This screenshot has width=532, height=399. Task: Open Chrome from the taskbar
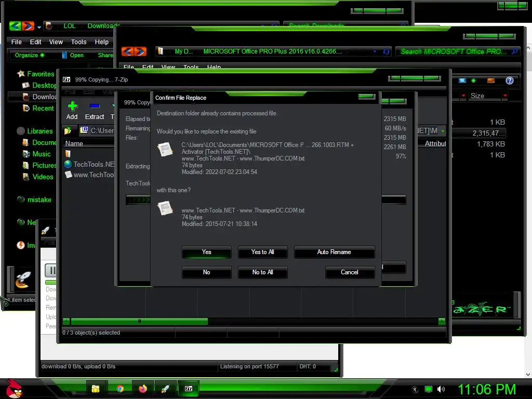tap(120, 389)
